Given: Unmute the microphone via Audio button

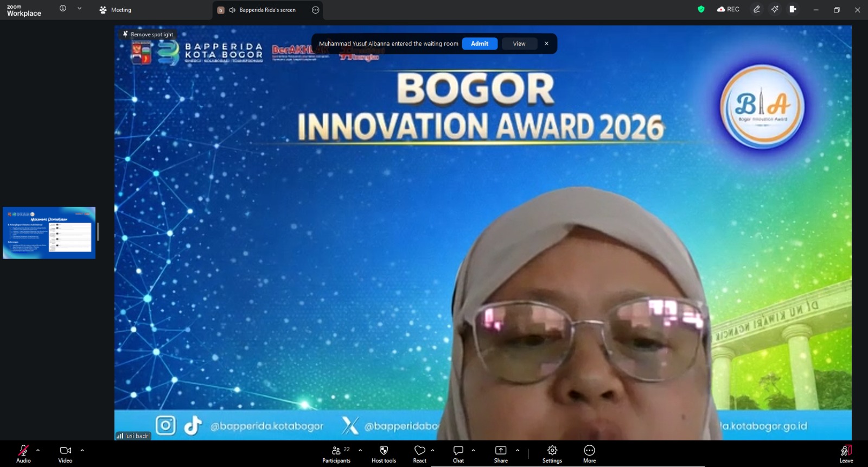Looking at the screenshot, I should coord(23,453).
